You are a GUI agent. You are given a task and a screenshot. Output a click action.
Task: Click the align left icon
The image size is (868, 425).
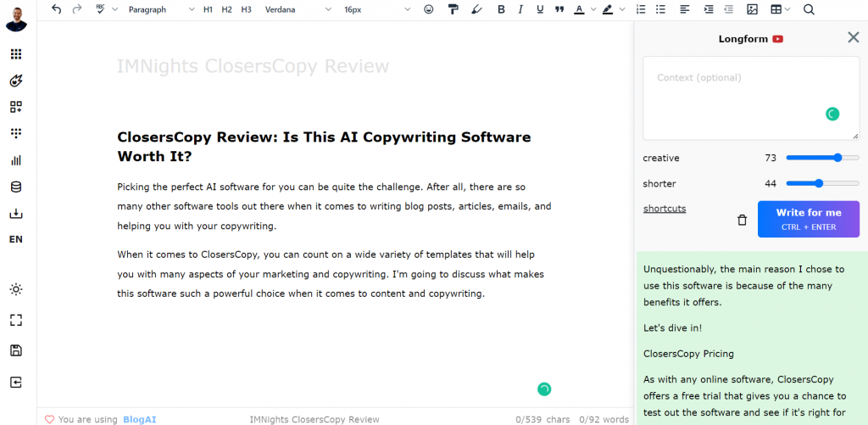point(685,9)
